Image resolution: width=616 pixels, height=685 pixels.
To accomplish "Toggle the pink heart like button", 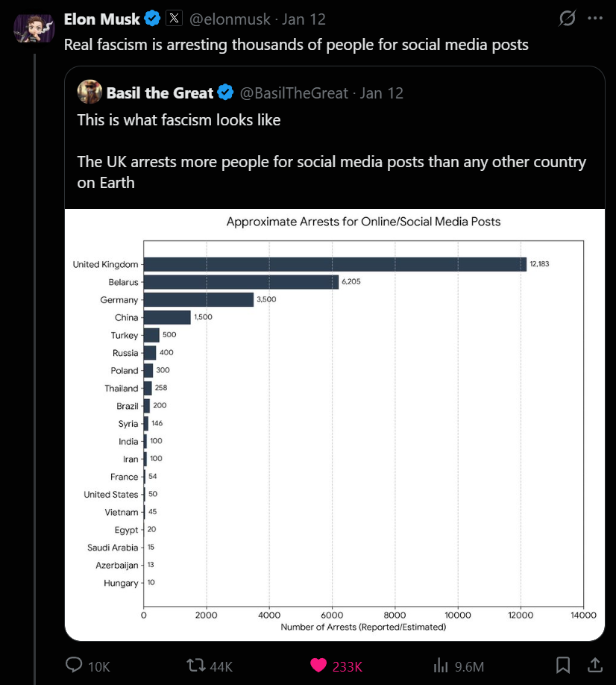I will click(318, 665).
